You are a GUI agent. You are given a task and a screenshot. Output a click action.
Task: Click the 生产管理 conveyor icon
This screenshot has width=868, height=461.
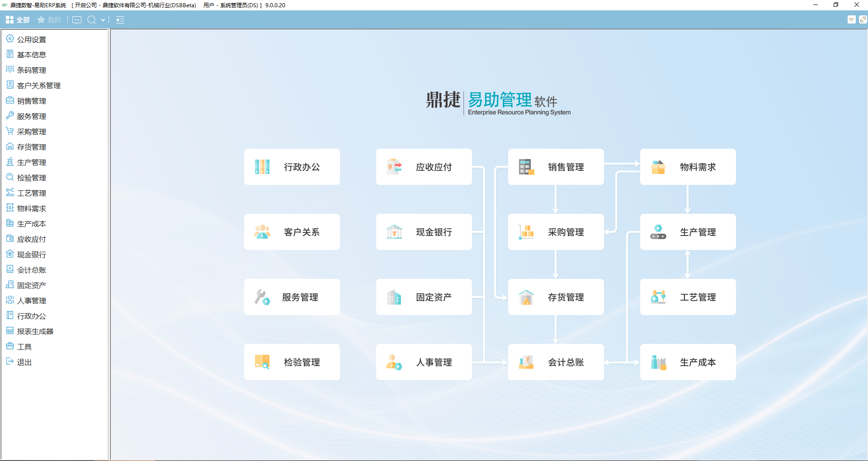coord(658,232)
